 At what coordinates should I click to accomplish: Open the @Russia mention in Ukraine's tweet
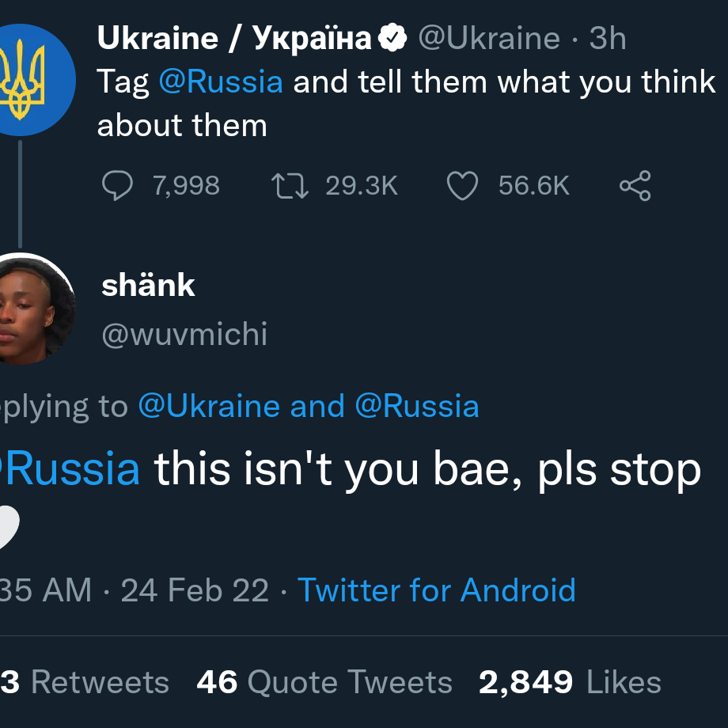(x=221, y=82)
